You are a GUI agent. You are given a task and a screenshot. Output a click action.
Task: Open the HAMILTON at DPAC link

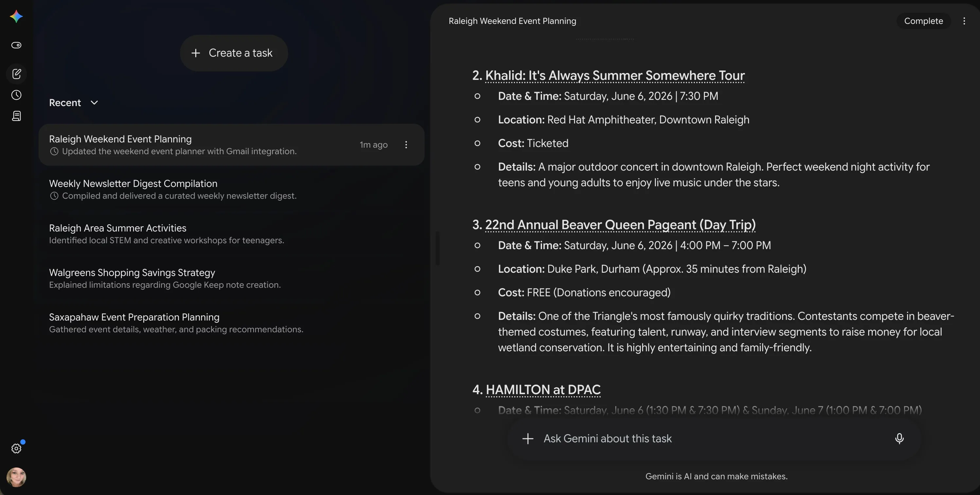pyautogui.click(x=543, y=390)
